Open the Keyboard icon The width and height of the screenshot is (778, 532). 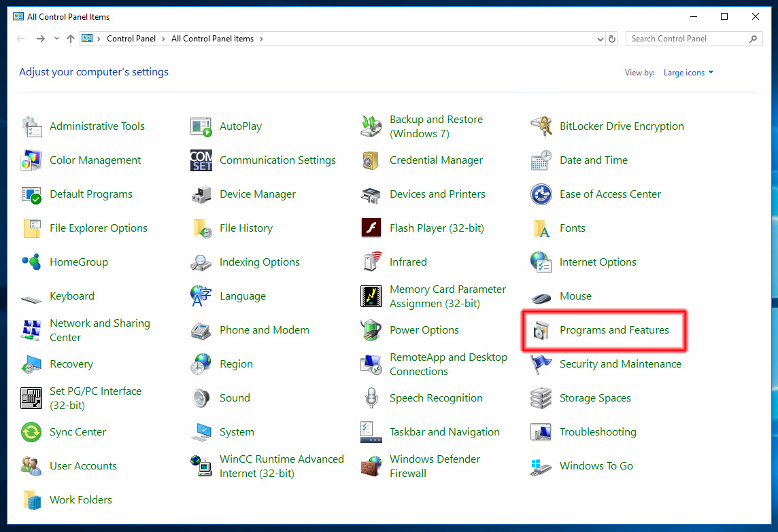[32, 298]
